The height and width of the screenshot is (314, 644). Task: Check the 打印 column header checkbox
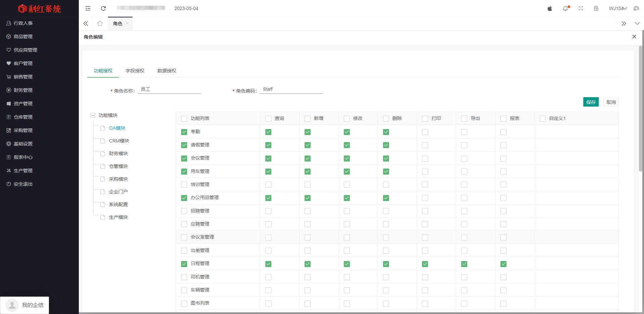coord(425,118)
